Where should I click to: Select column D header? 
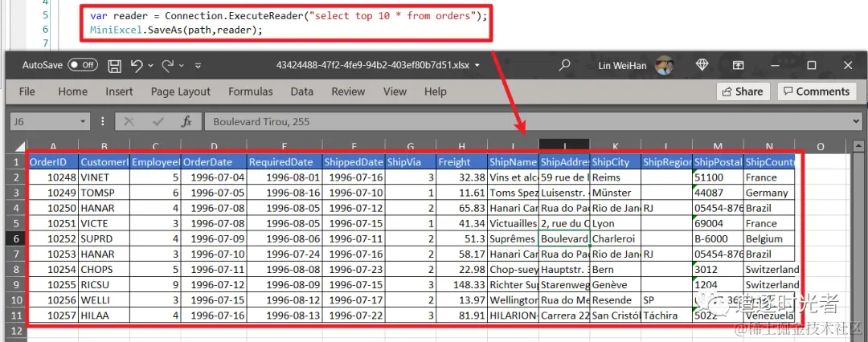214,147
